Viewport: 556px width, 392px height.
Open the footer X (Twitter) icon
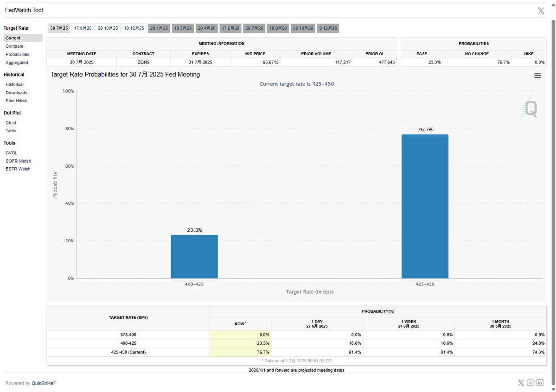click(521, 382)
